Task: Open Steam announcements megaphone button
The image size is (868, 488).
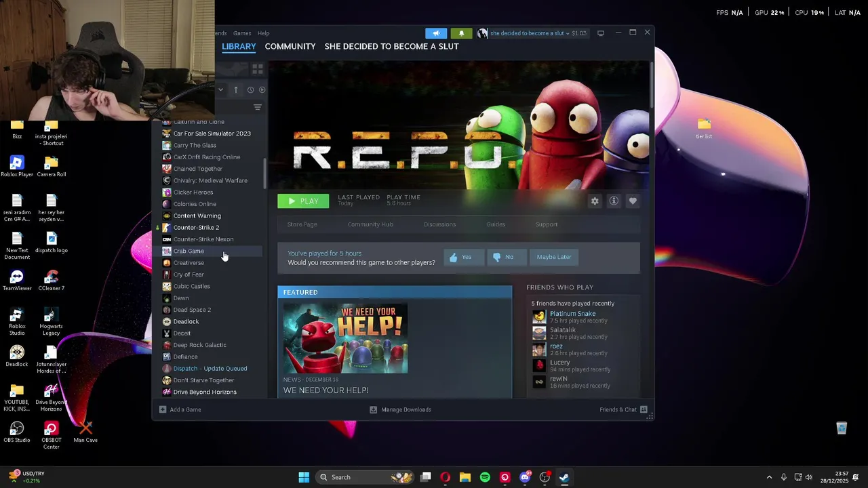Action: (x=436, y=33)
